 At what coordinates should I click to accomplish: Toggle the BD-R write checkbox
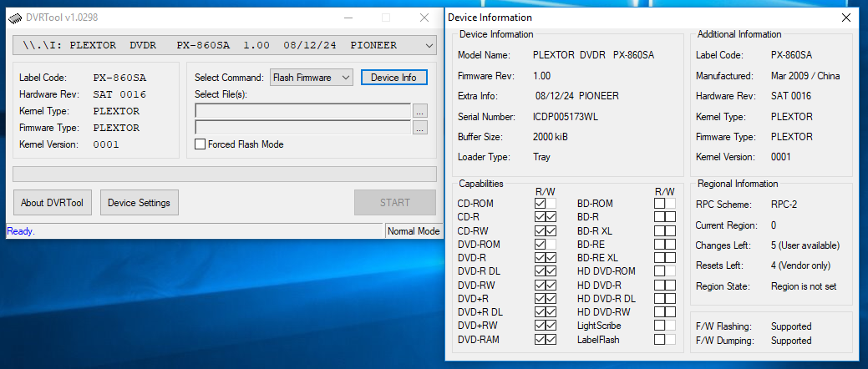pyautogui.click(x=670, y=217)
